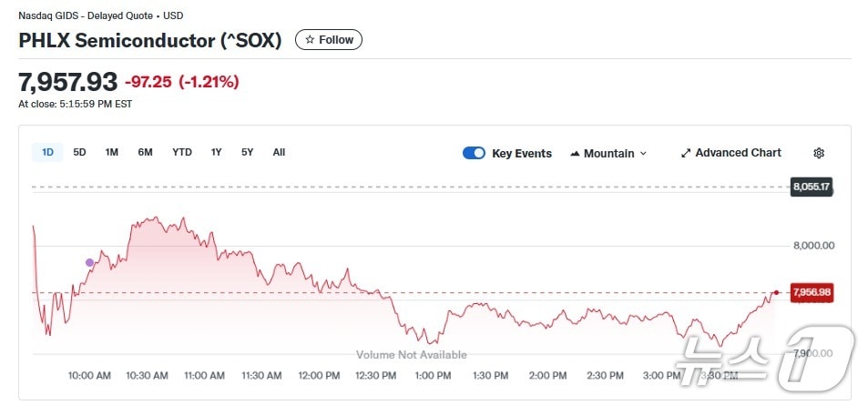Viewport: 868px width, 405px height.
Task: Show the 5Y chart range
Action: click(247, 152)
